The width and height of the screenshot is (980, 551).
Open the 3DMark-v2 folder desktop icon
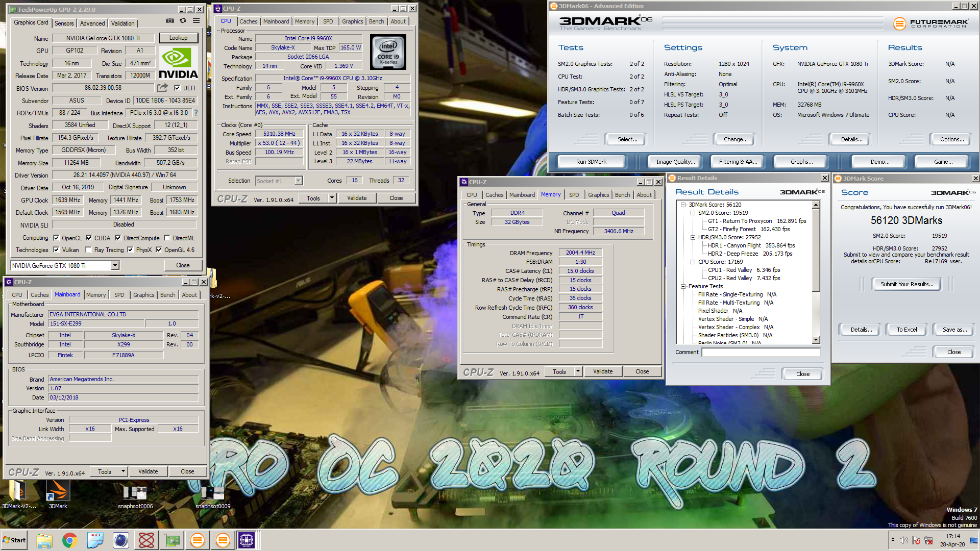[x=18, y=494]
